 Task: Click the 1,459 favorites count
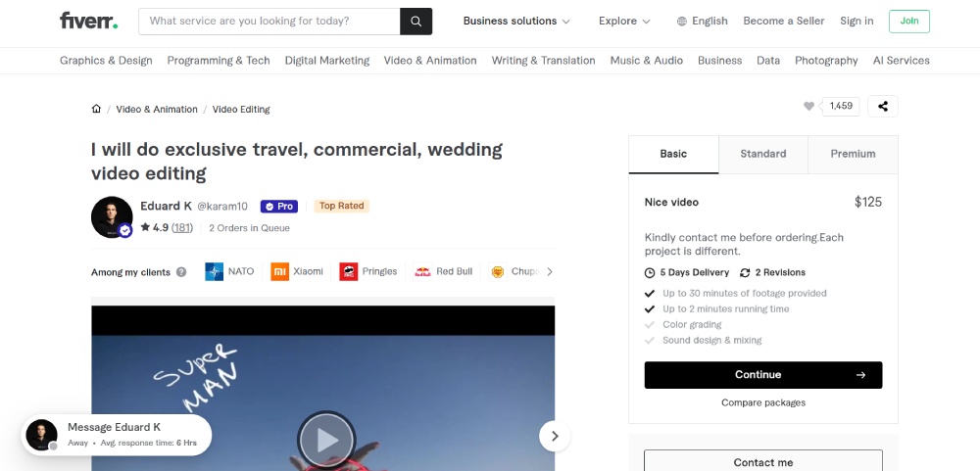tap(841, 106)
